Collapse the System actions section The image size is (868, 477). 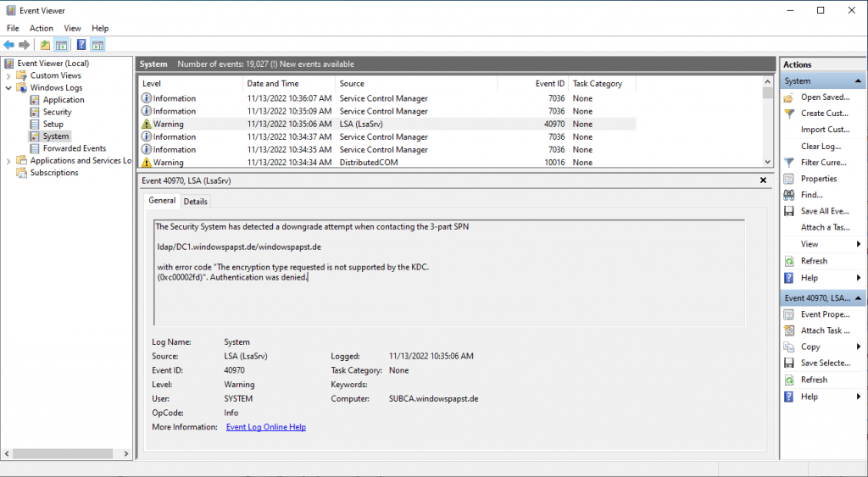point(859,81)
